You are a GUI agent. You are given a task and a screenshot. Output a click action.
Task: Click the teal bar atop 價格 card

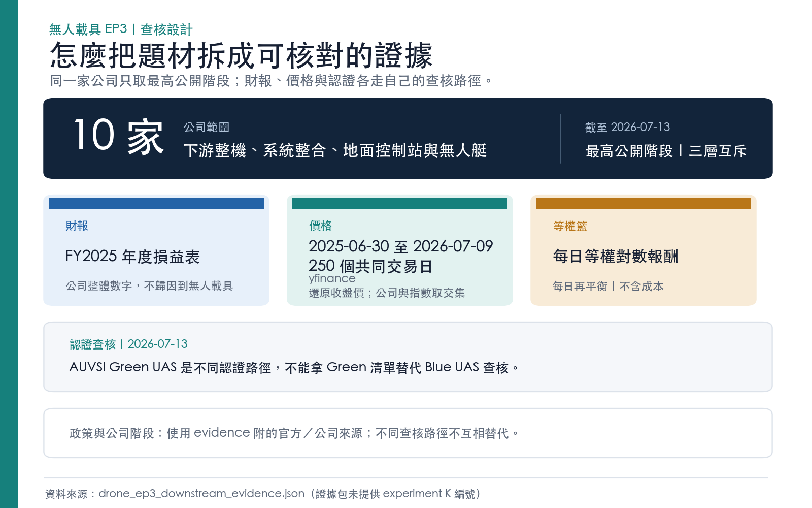(x=400, y=204)
